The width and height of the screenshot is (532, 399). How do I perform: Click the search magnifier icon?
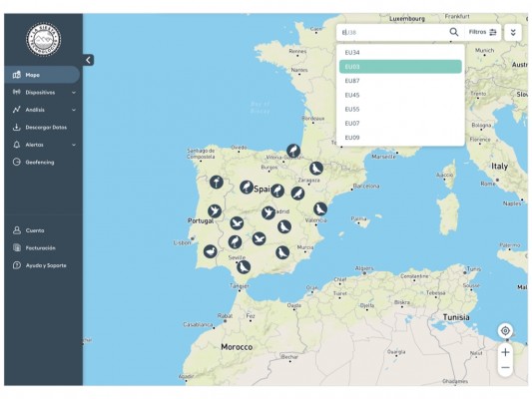[x=453, y=32]
